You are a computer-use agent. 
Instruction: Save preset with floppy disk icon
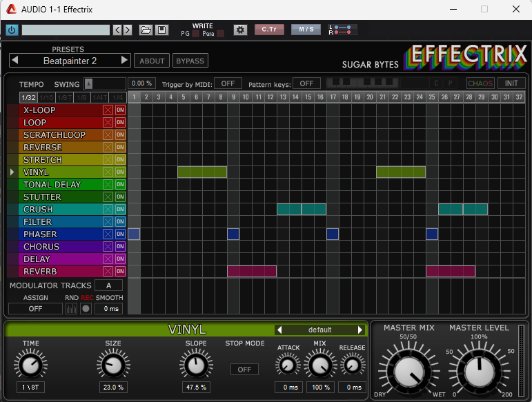pos(162,30)
